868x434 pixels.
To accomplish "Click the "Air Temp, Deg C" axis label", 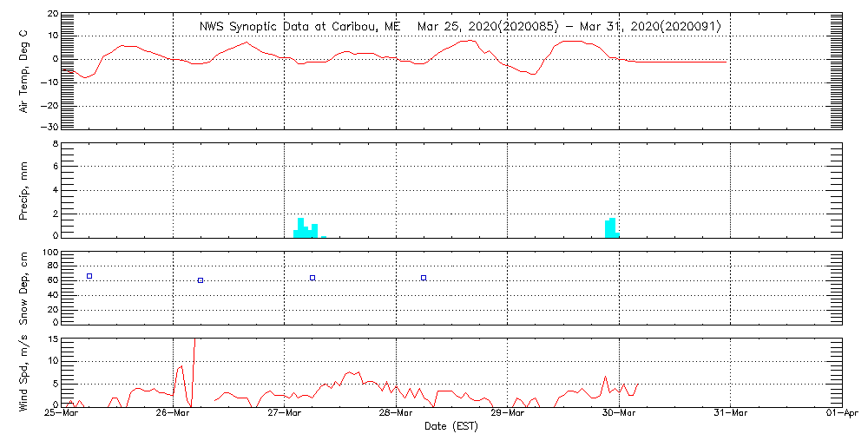I will tap(23, 69).
